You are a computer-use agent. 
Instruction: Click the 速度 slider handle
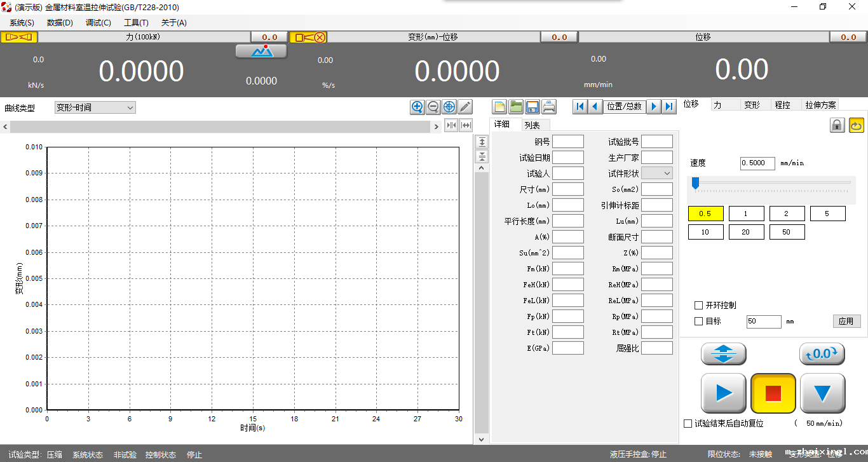695,183
